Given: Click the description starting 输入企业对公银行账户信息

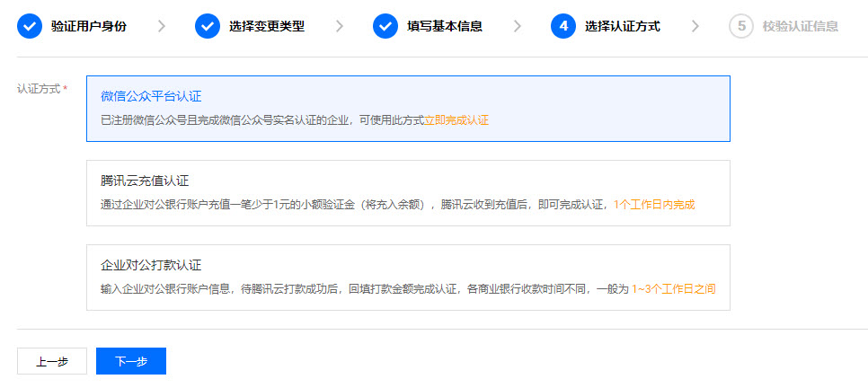Looking at the screenshot, I should click(x=408, y=289).
